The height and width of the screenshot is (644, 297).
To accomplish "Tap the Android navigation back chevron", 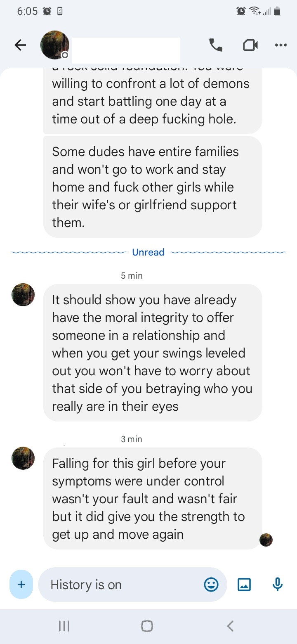I will [231, 626].
